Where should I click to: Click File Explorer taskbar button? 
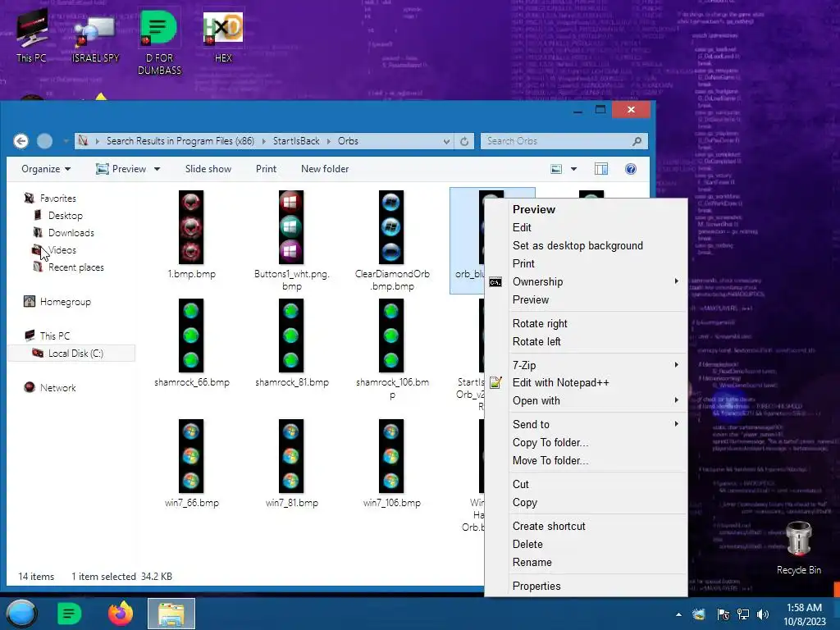point(171,614)
